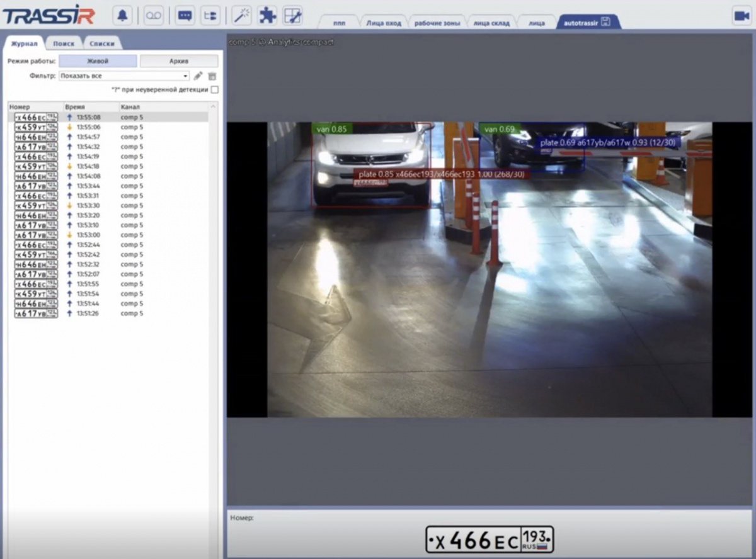Open the Списки tab
Screen dimensions: 756x559
[x=101, y=43]
